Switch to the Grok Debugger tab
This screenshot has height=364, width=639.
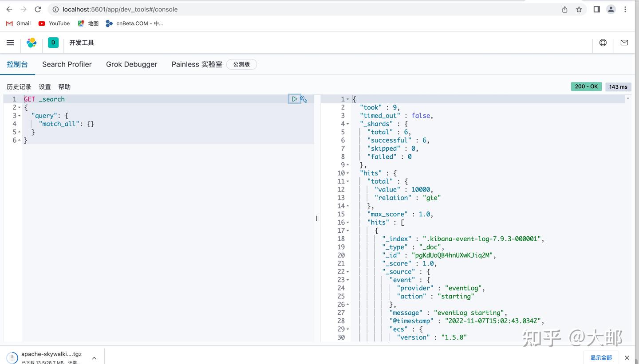pyautogui.click(x=131, y=64)
